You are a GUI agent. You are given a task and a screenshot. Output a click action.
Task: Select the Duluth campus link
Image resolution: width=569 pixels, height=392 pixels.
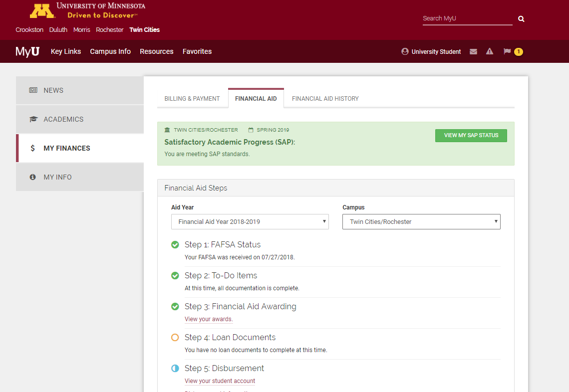coord(58,30)
